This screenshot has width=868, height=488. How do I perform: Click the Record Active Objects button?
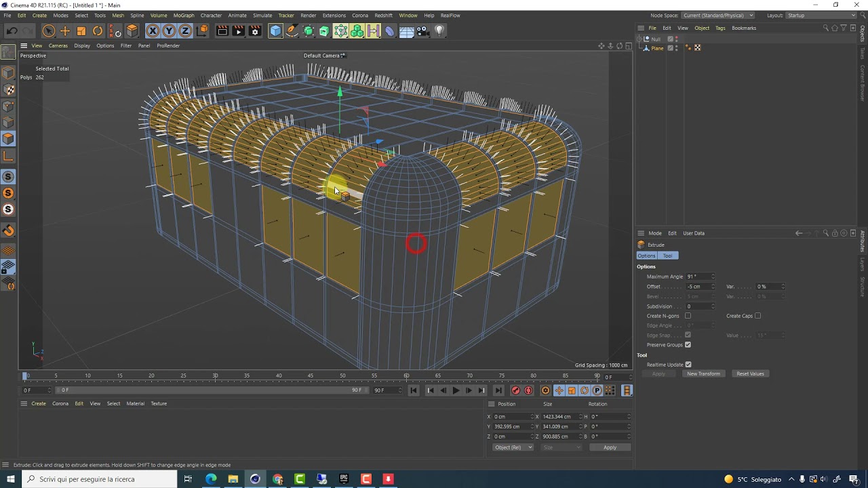[515, 390]
